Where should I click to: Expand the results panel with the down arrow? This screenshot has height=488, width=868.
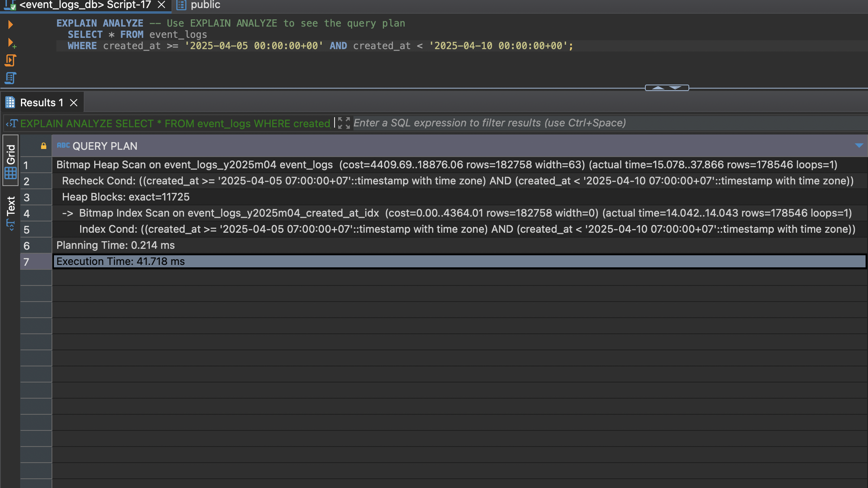click(675, 87)
